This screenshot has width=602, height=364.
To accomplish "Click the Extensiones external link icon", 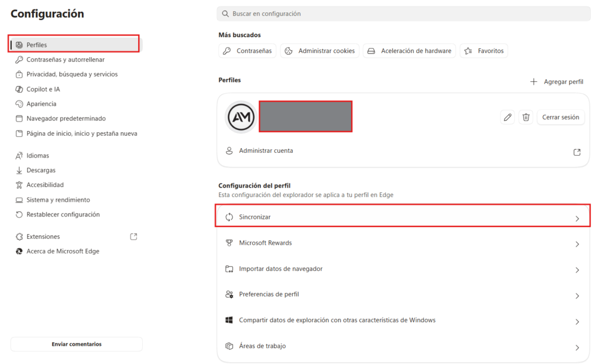I will tap(133, 236).
